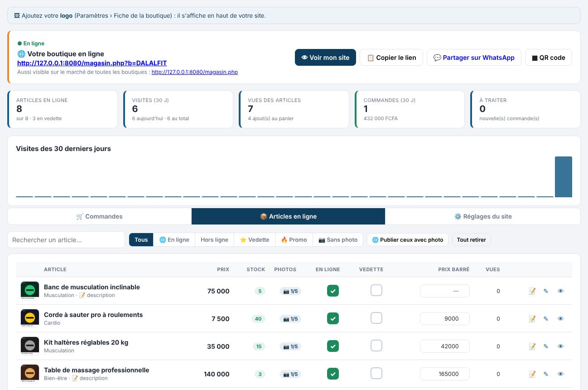Image resolution: width=588 pixels, height=390 pixels.
Task: Enable Vedette for Banc de musculation inclinable
Action: (x=376, y=290)
